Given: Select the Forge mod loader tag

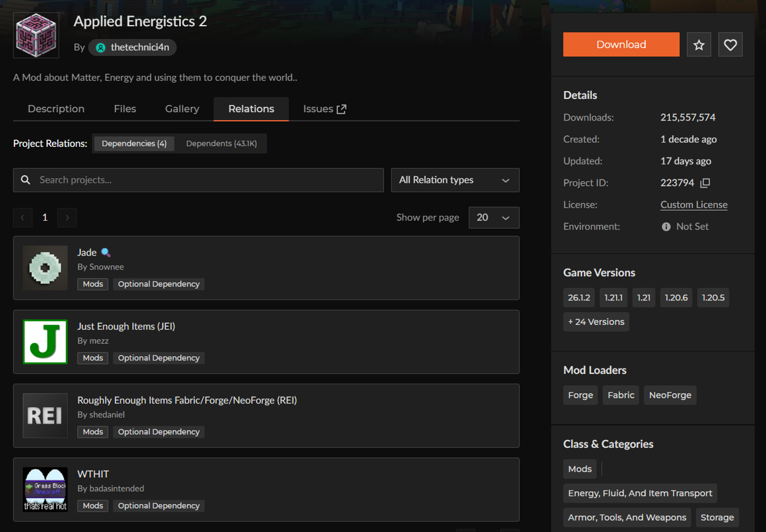Looking at the screenshot, I should (x=581, y=395).
